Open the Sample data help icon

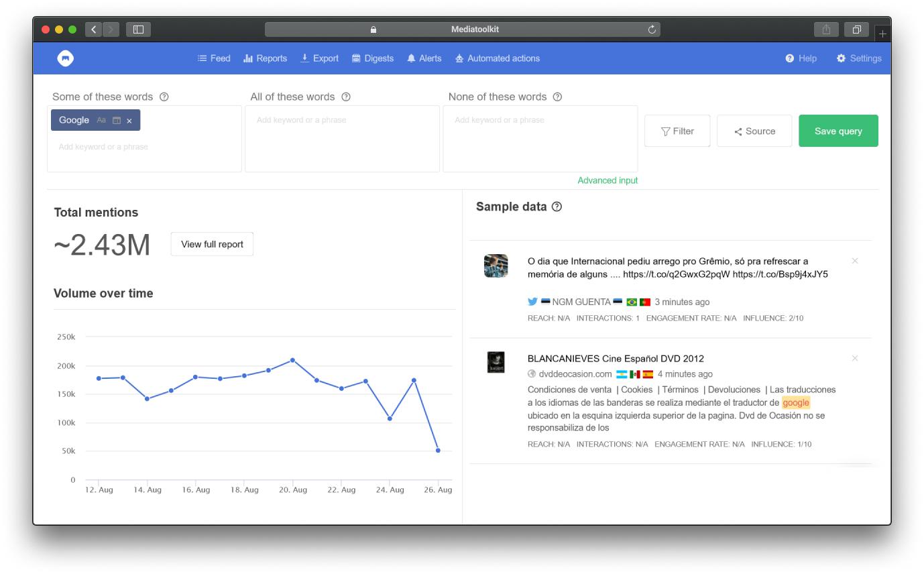(557, 207)
